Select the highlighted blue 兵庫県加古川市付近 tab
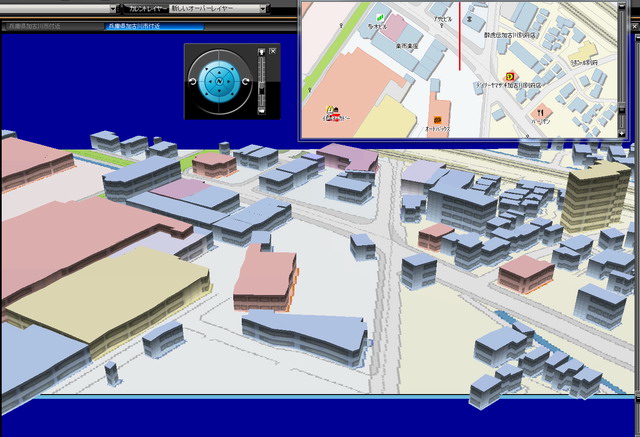The width and height of the screenshot is (640, 437). click(x=154, y=26)
